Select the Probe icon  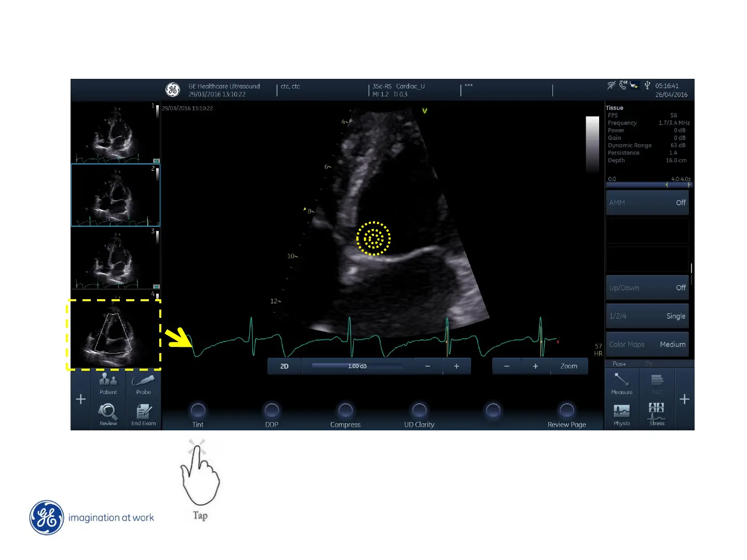coord(143,384)
